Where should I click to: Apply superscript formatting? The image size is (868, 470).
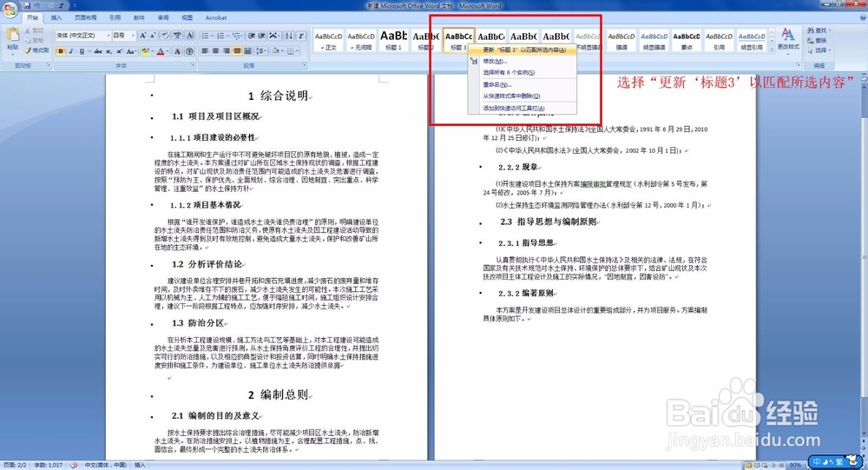pos(119,51)
